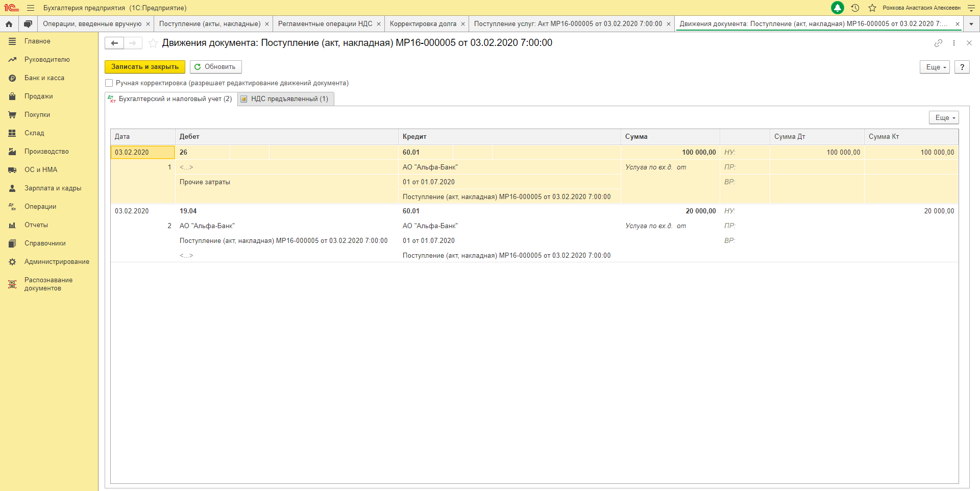Click the home page icon
The height and width of the screenshot is (491, 980).
[9, 24]
